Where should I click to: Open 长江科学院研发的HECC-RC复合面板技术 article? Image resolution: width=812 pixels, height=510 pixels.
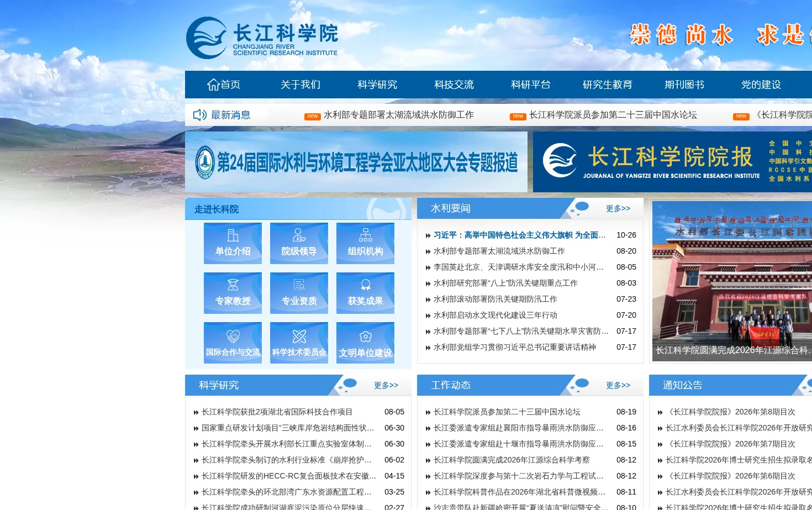pyautogui.click(x=289, y=476)
